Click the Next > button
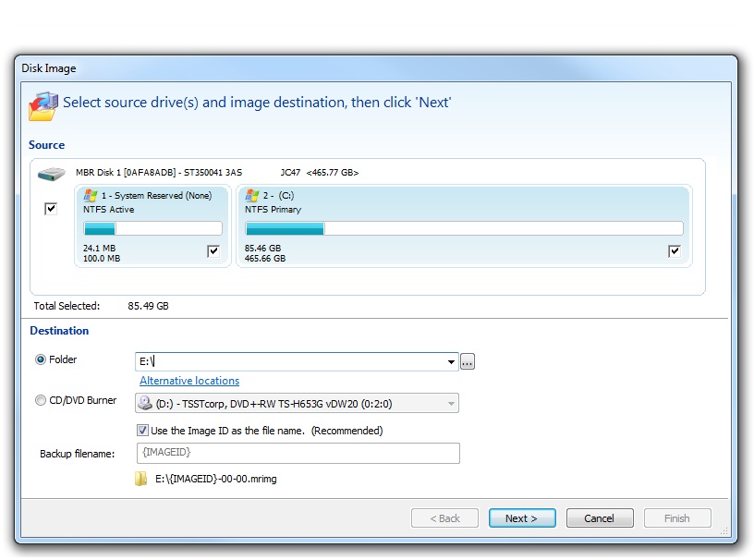This screenshot has width=754, height=560. point(522,518)
